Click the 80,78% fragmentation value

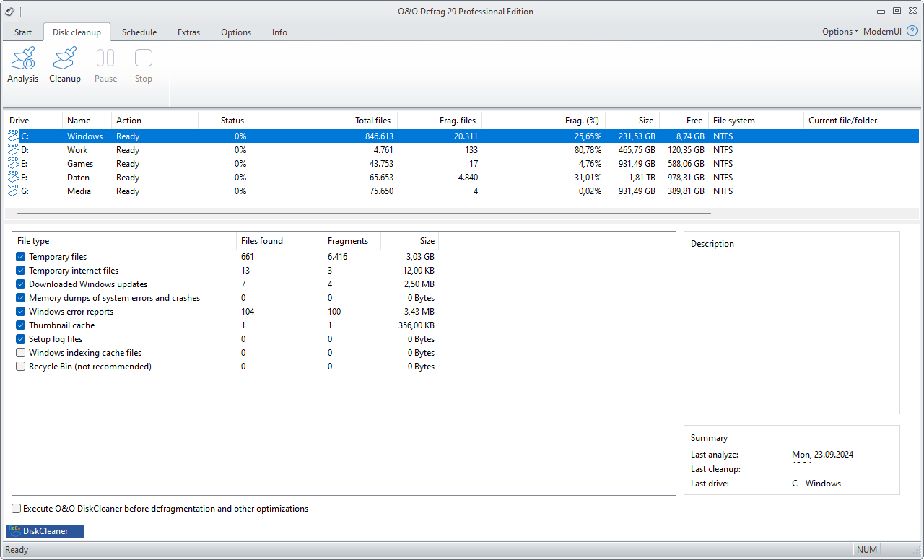(587, 150)
